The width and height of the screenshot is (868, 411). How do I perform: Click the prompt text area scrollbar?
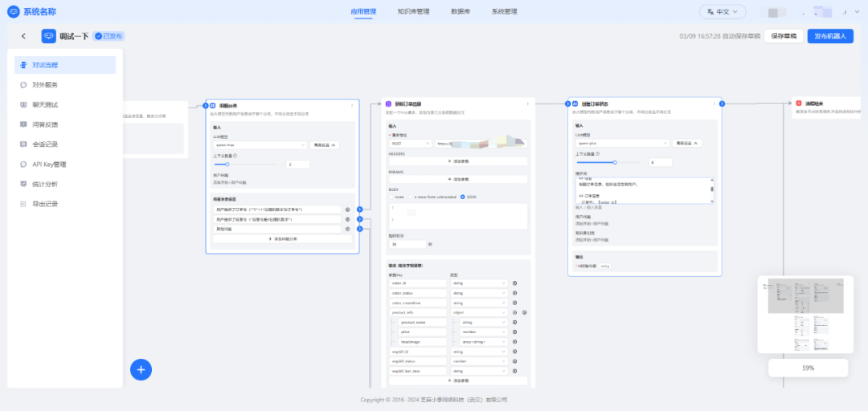pos(712,191)
